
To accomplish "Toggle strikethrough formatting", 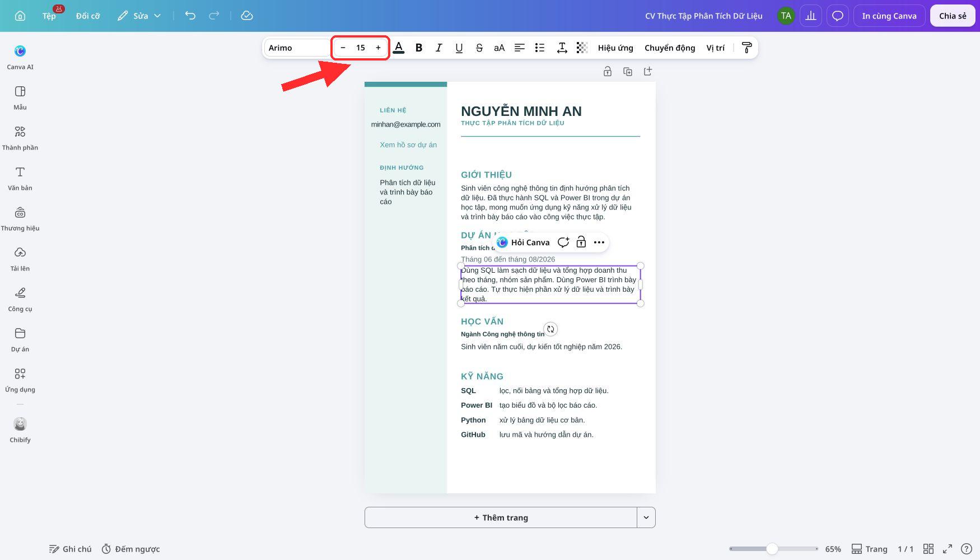I will point(479,48).
